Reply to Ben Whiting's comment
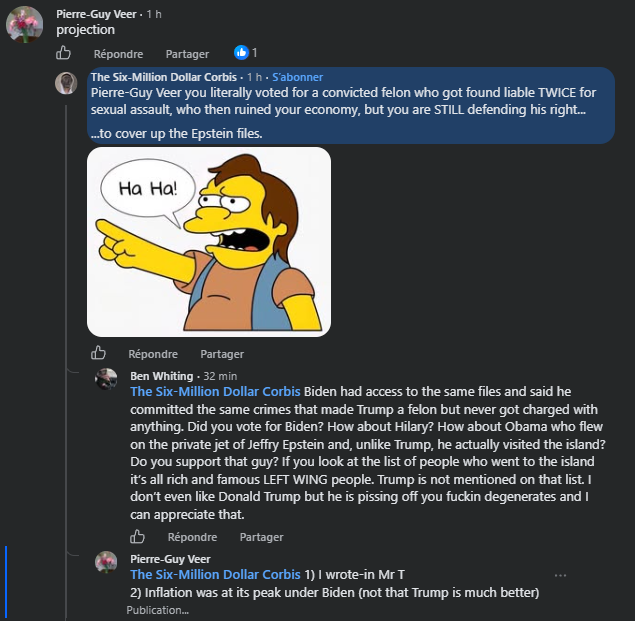Screen dimensions: 635x621 point(192,537)
